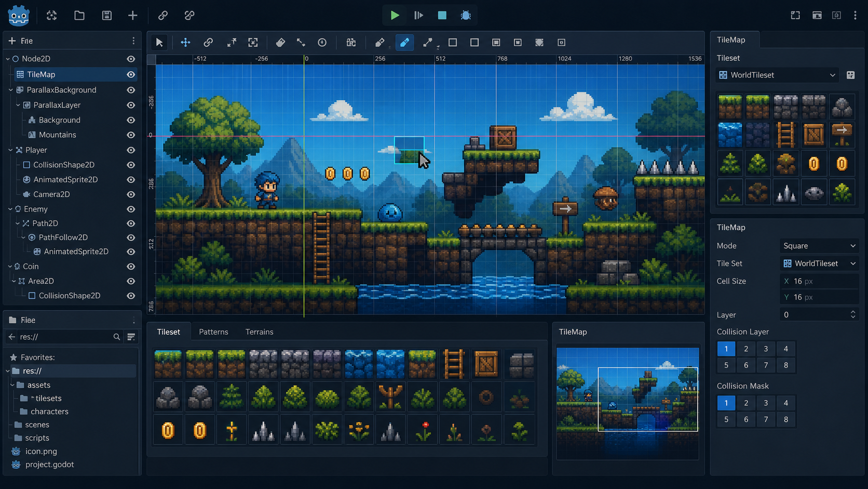The image size is (868, 489).
Task: Open the scripts folder
Action: point(37,438)
